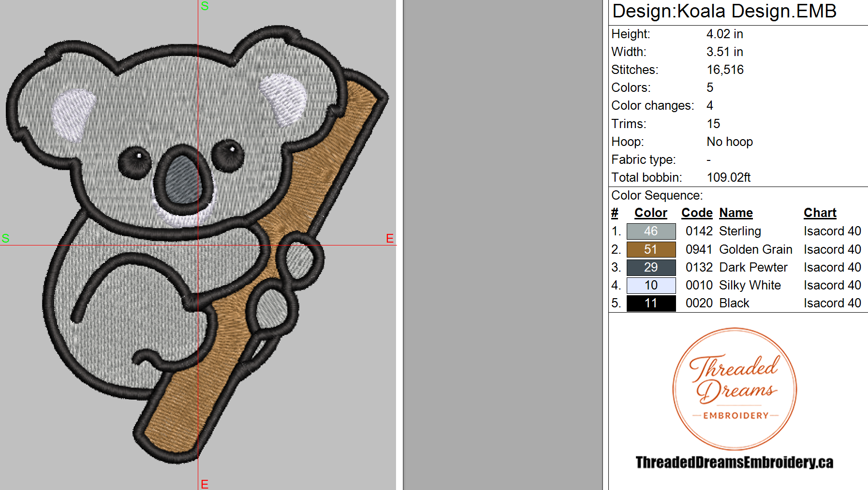Click the thread name 'Sterling'
The image size is (868, 490).
coord(740,231)
